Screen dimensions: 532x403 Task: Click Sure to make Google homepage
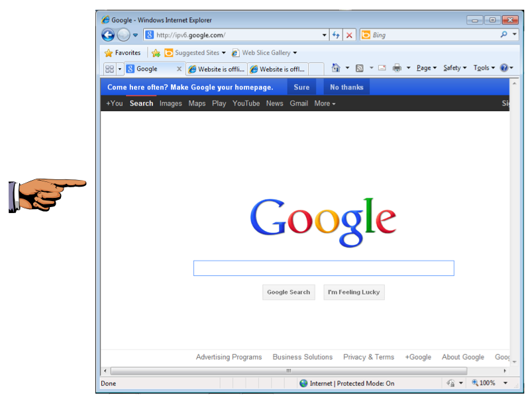click(x=301, y=87)
